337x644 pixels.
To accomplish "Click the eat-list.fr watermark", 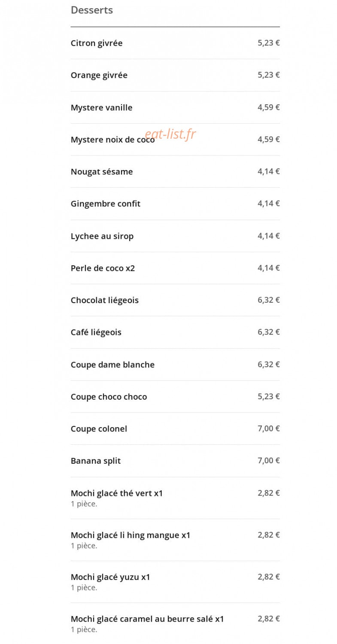I will 170,134.
